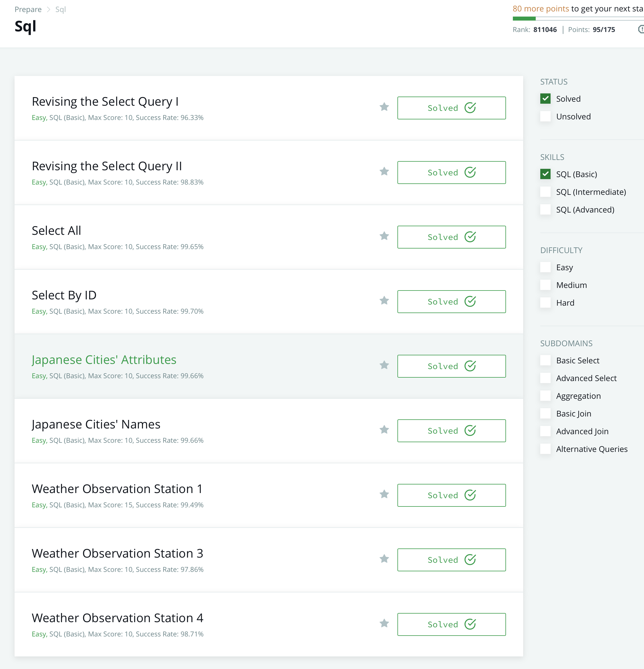Star the Select By ID challenge
644x669 pixels.
pyautogui.click(x=384, y=301)
